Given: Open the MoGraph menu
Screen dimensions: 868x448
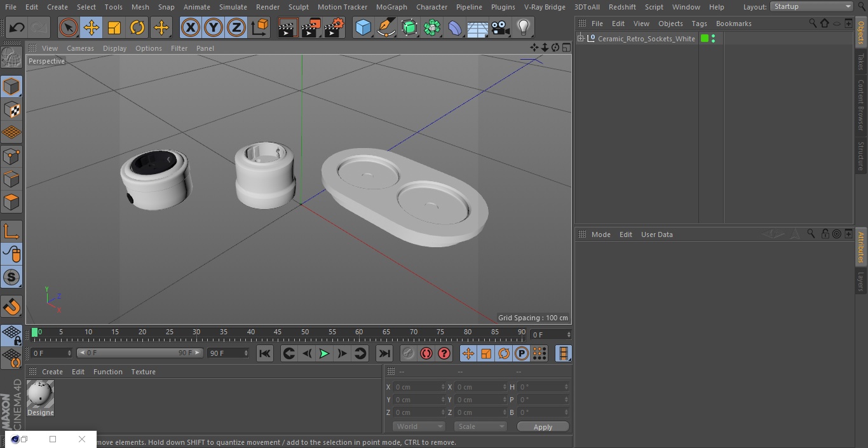Looking at the screenshot, I should 391,7.
